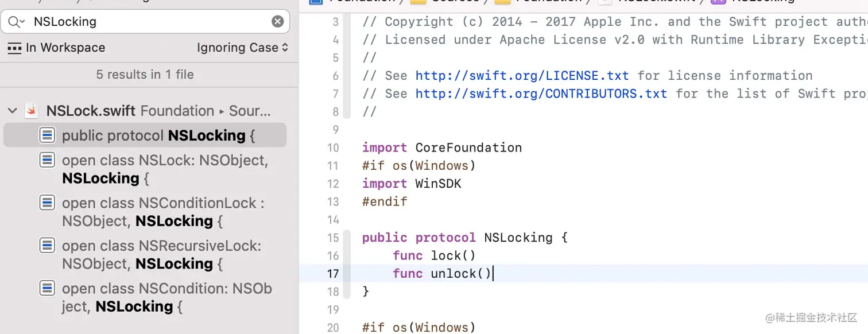Open the Ignoring Case dropdown
The width and height of the screenshot is (868, 334).
(x=242, y=48)
